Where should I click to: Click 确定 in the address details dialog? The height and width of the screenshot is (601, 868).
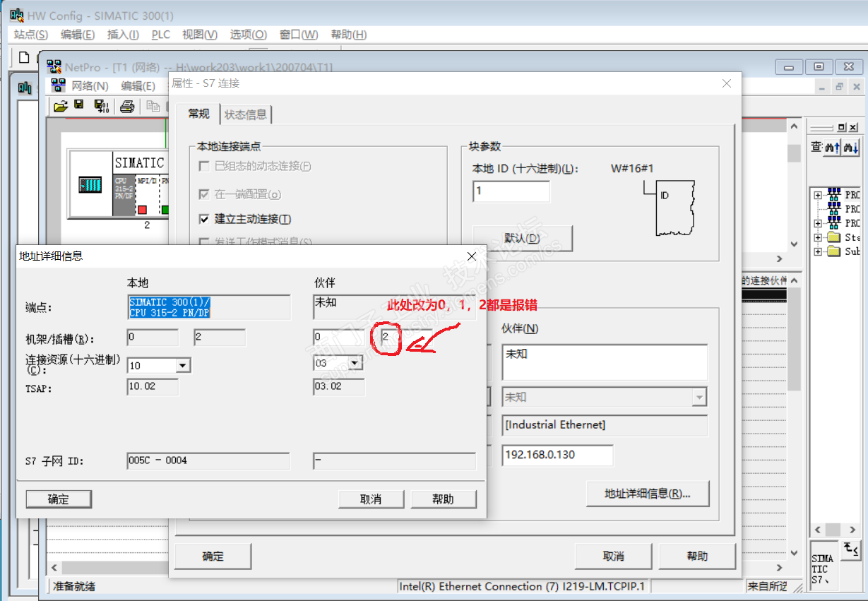point(59,499)
